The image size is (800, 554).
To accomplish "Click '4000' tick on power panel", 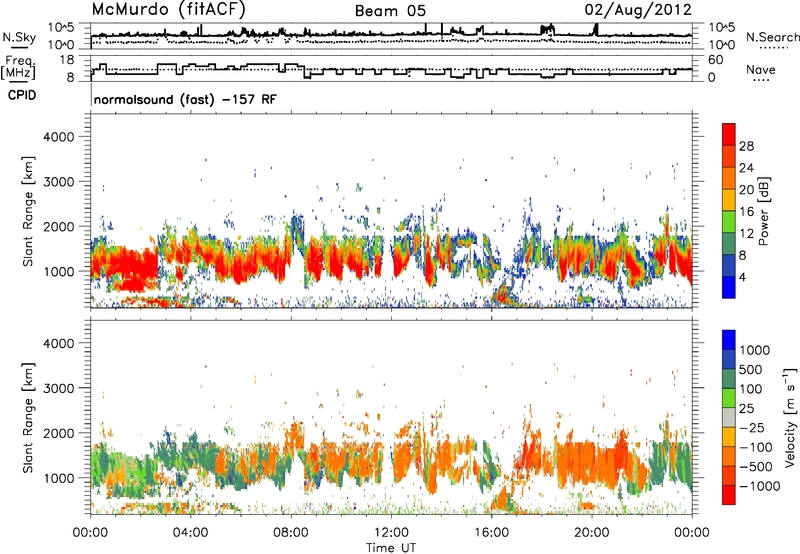I will (58, 137).
